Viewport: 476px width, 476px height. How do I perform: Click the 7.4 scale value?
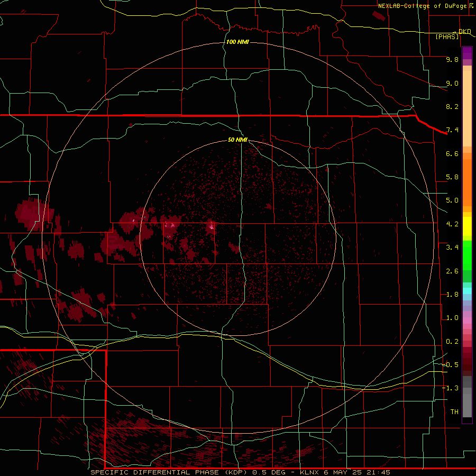(x=452, y=130)
